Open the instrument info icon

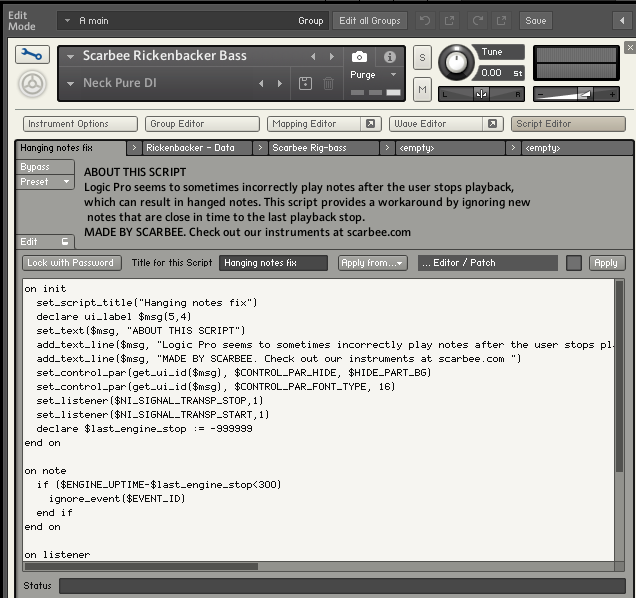point(390,57)
